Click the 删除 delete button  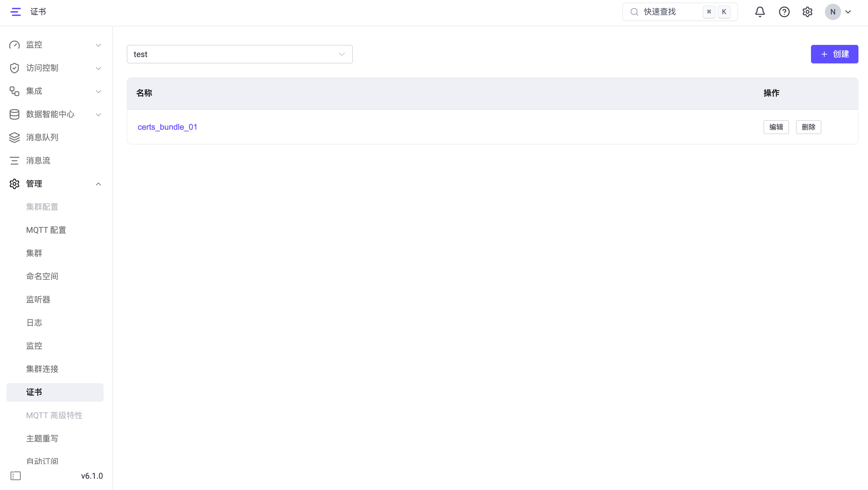808,127
